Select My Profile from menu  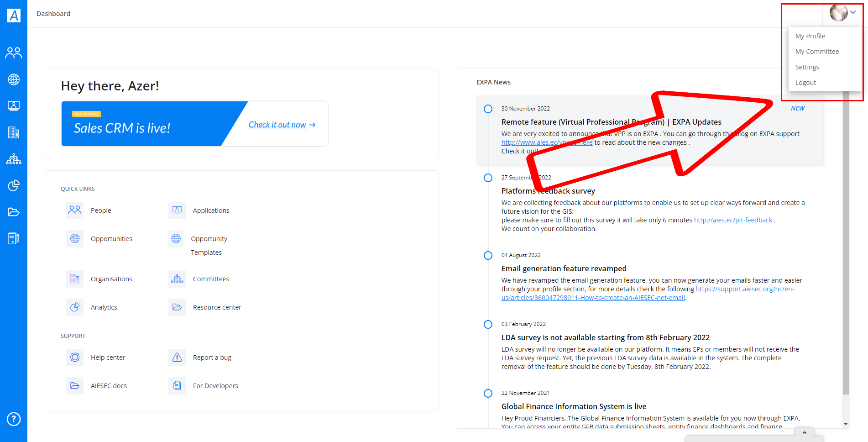pos(810,36)
